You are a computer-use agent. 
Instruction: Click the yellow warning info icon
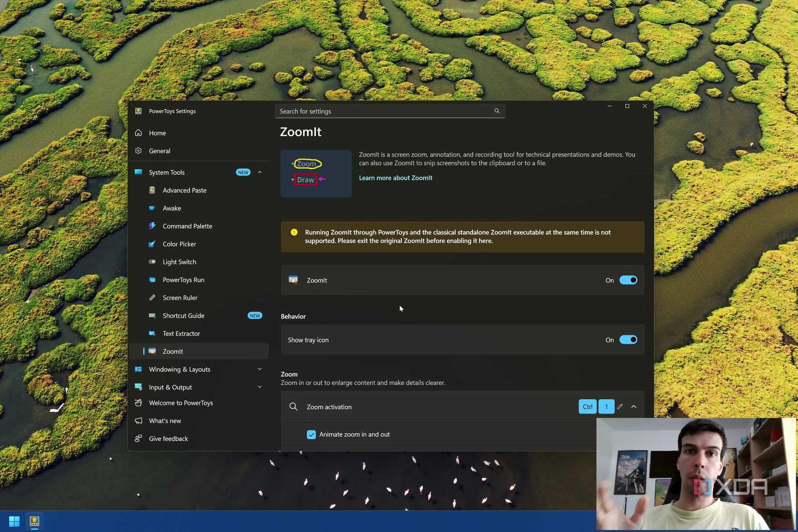click(x=294, y=232)
